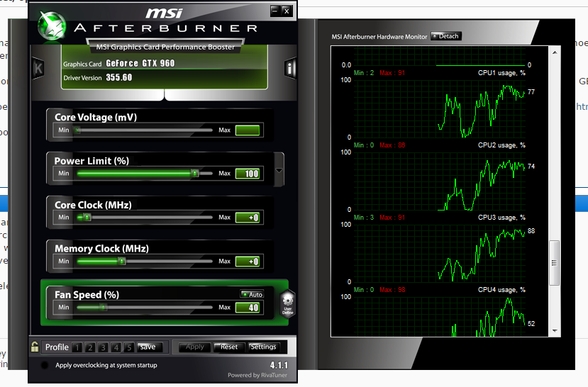Expand the Power Limit dropdown arrow
Image resolution: width=588 pixels, height=387 pixels.
[x=279, y=170]
